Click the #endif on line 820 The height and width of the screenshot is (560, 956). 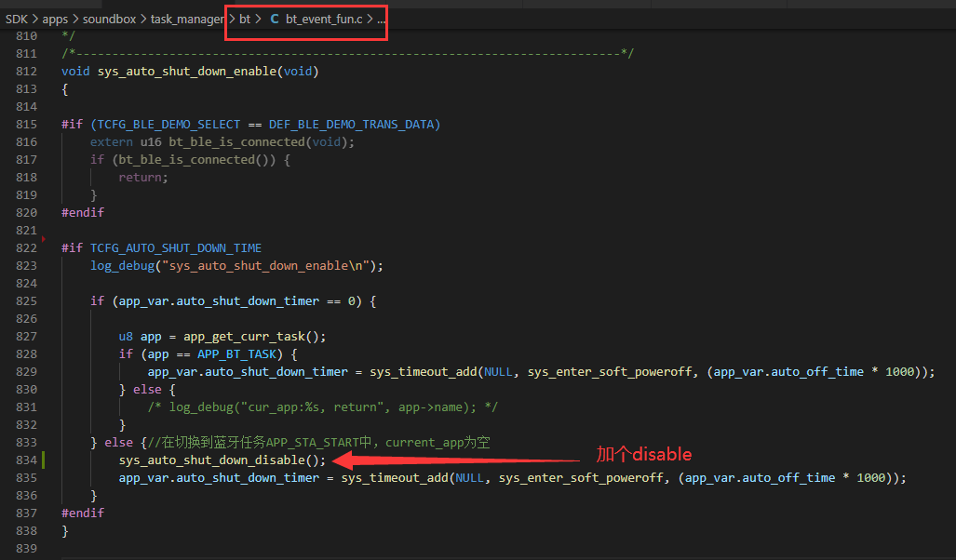[x=82, y=213]
